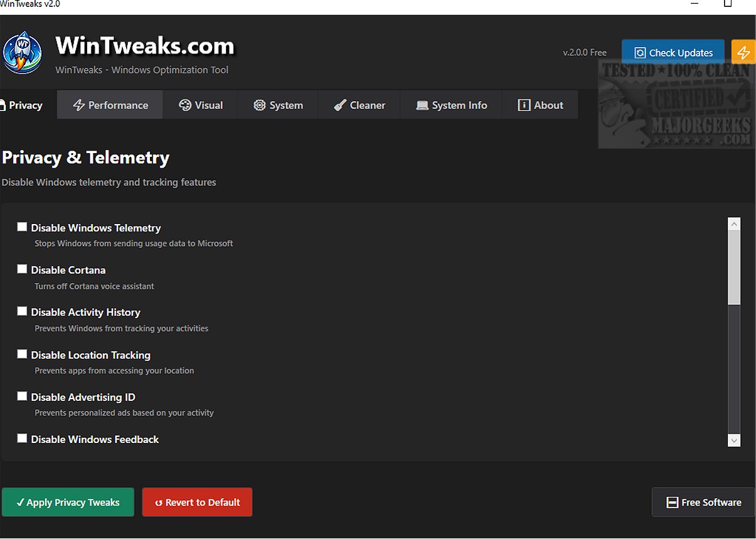The height and width of the screenshot is (539, 756).
Task: Go to the System tab
Action: [278, 105]
